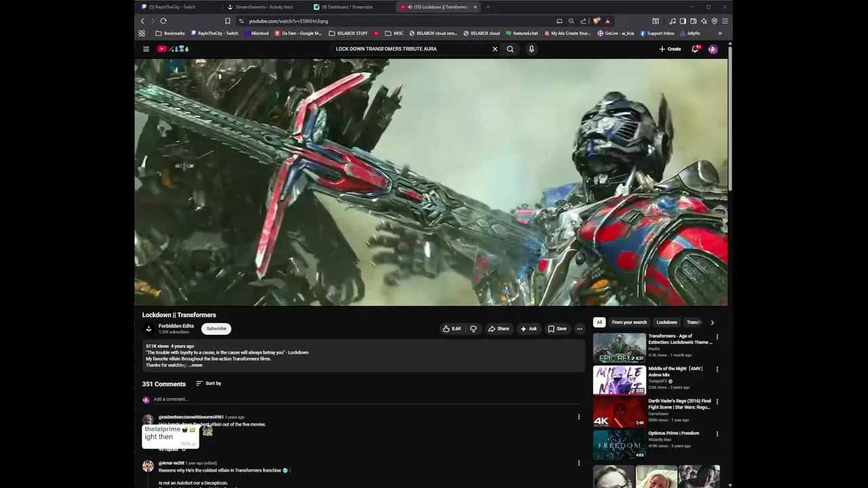Go to the YouTube home logo
The height and width of the screenshot is (488, 868).
[x=173, y=49]
